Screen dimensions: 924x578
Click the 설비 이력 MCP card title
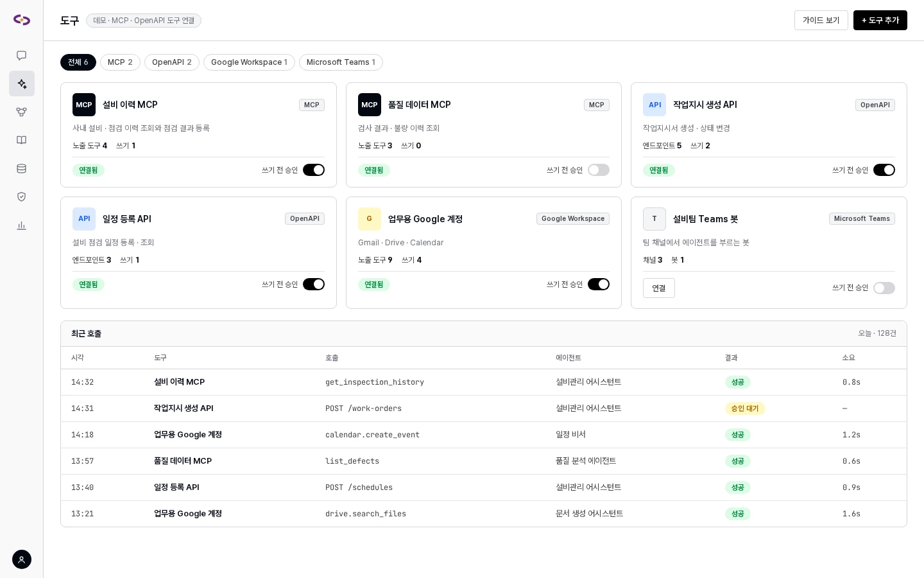coord(130,105)
